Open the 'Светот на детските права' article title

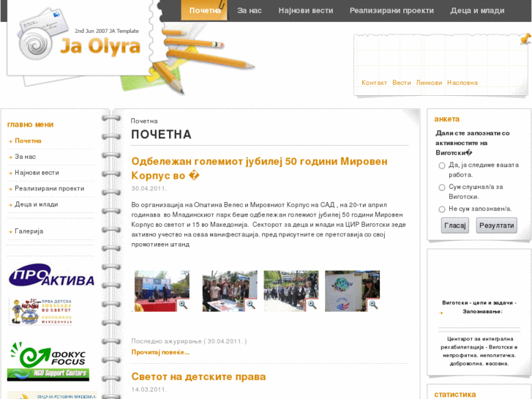(198, 376)
